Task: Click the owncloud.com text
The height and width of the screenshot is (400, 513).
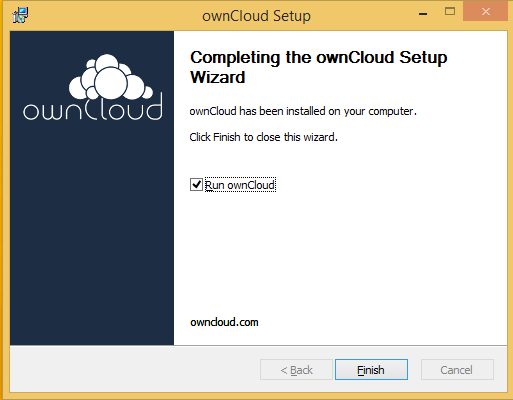Action: [x=224, y=322]
